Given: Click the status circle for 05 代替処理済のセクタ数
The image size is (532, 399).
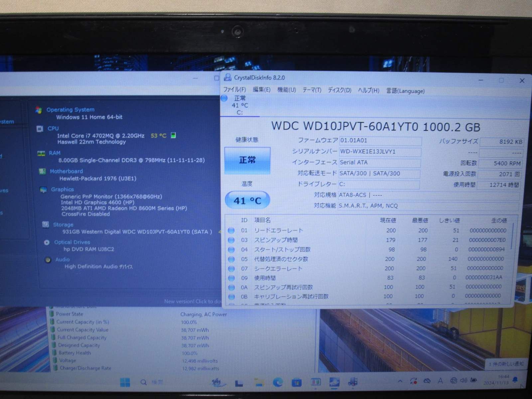Looking at the screenshot, I should [x=231, y=259].
